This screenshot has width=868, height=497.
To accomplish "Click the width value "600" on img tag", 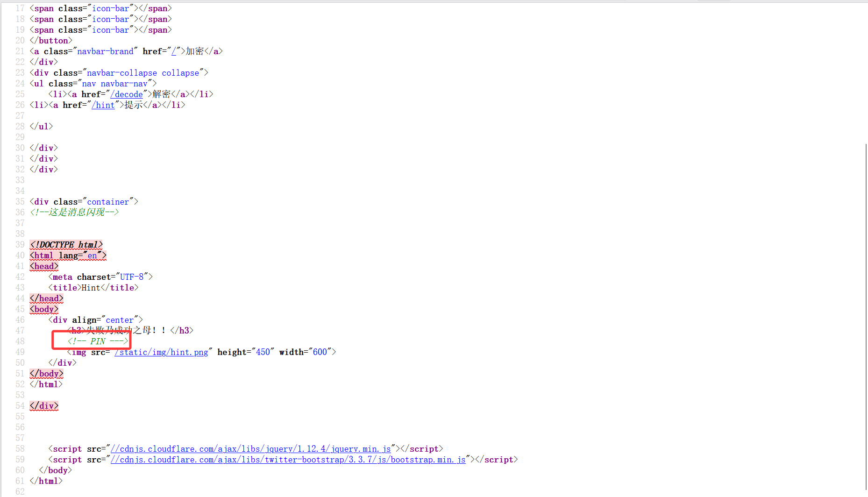I will click(320, 352).
